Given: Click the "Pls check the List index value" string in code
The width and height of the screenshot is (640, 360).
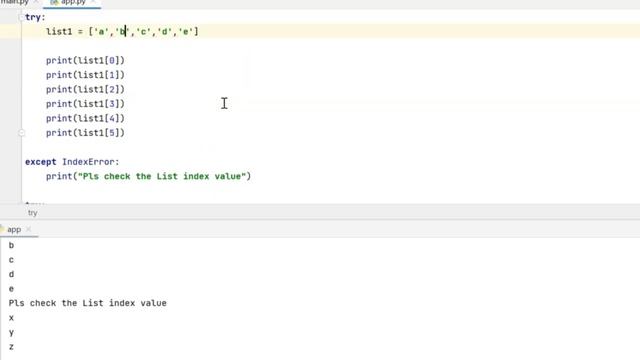Looking at the screenshot, I should 162,176.
